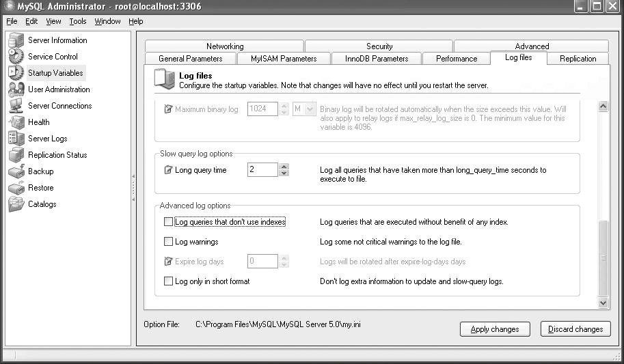The width and height of the screenshot is (624, 364).
Task: Click edit icon beside Expire log days
Action: tap(168, 262)
